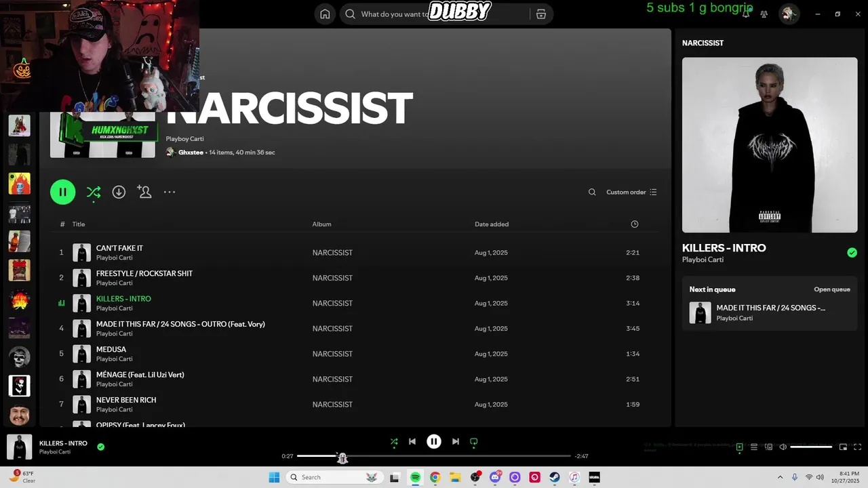Sort by the Title column header
This screenshot has width=868, height=488.
pyautogui.click(x=79, y=224)
